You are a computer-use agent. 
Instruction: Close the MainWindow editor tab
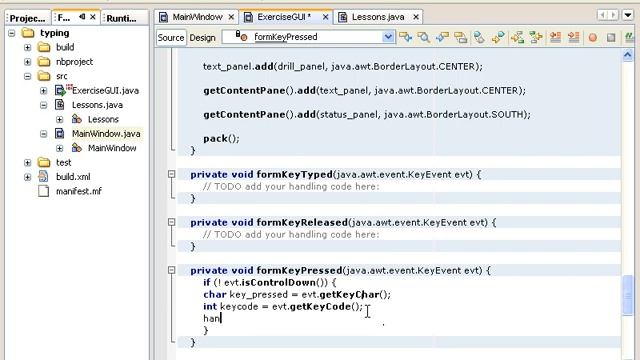[x=231, y=17]
